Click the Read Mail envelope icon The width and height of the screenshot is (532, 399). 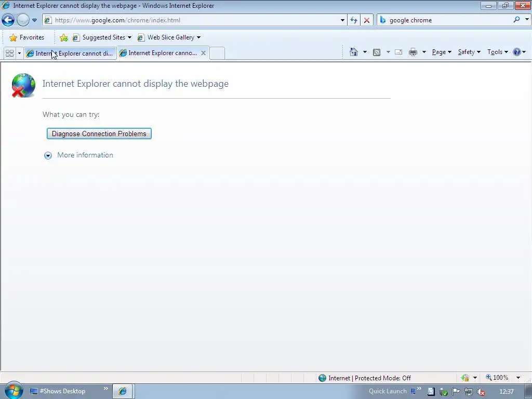[x=398, y=52]
